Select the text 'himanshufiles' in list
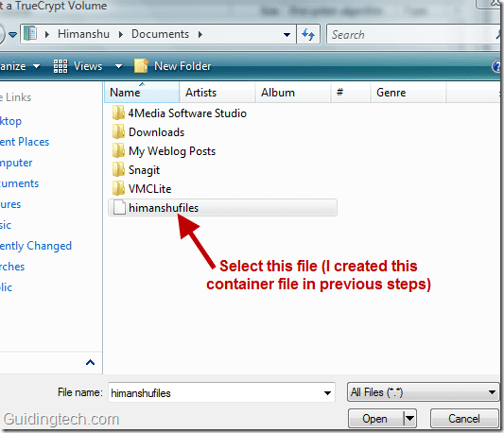The height and width of the screenshot is (433, 504). point(164,208)
